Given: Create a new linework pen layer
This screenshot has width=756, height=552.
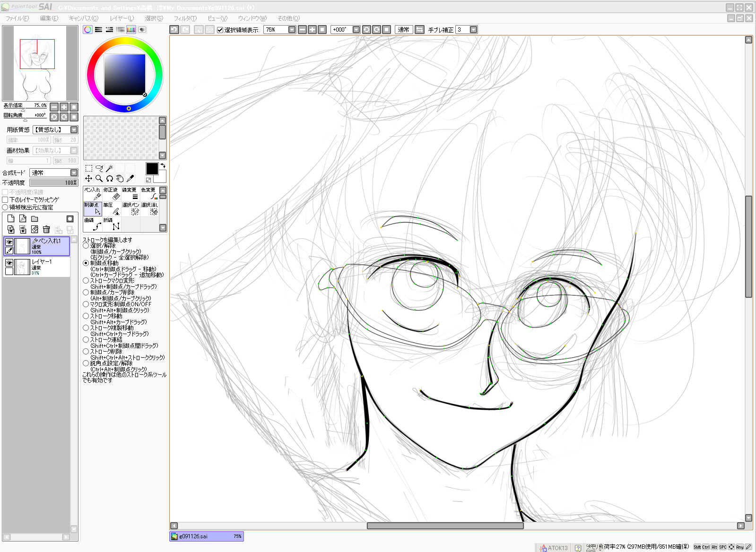Looking at the screenshot, I should tap(23, 218).
